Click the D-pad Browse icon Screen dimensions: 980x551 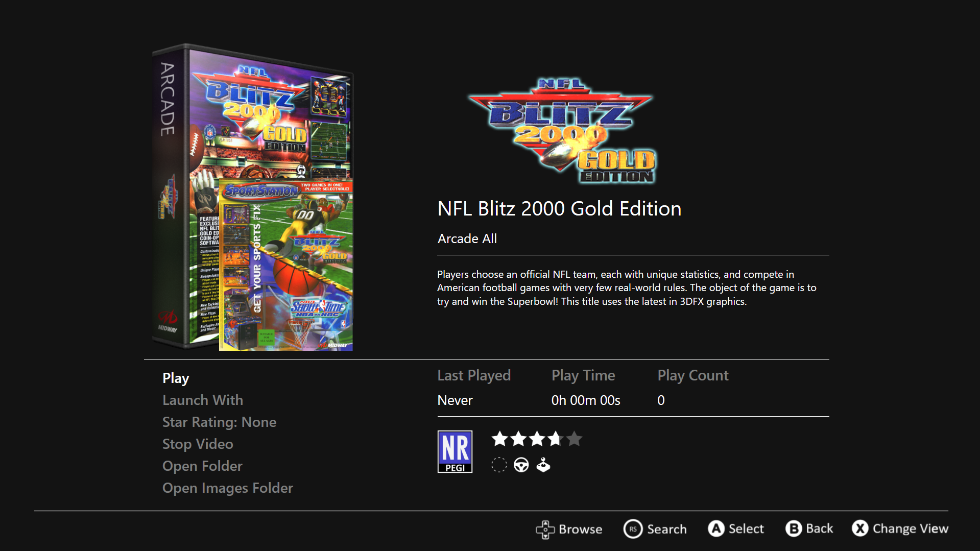pos(545,530)
